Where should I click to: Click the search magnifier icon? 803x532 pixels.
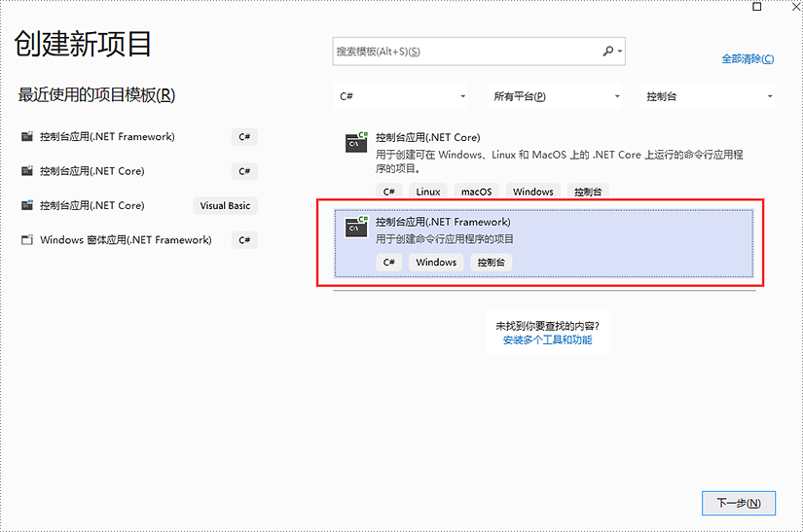click(x=608, y=51)
